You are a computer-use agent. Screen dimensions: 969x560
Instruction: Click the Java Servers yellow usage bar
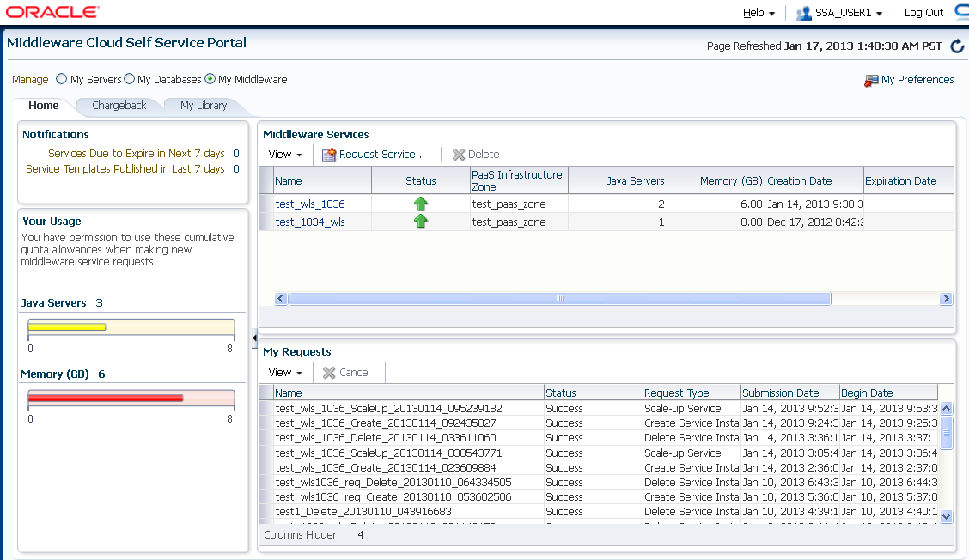click(x=67, y=327)
